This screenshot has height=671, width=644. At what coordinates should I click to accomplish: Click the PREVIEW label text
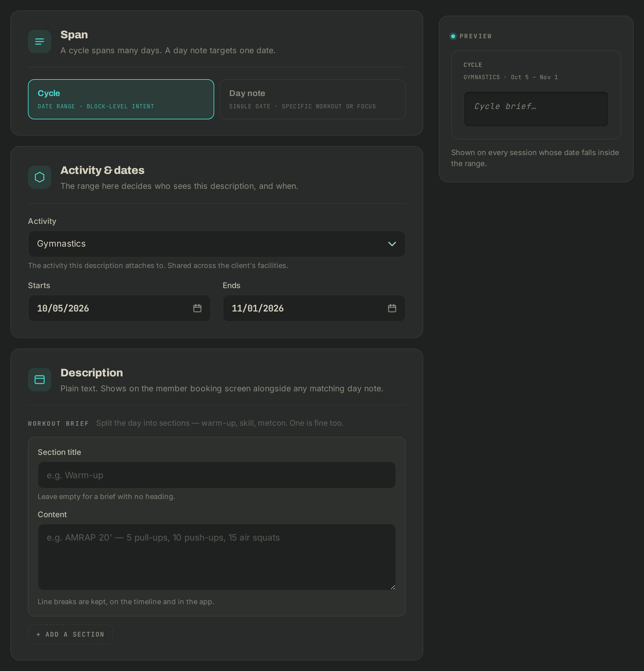[475, 36]
